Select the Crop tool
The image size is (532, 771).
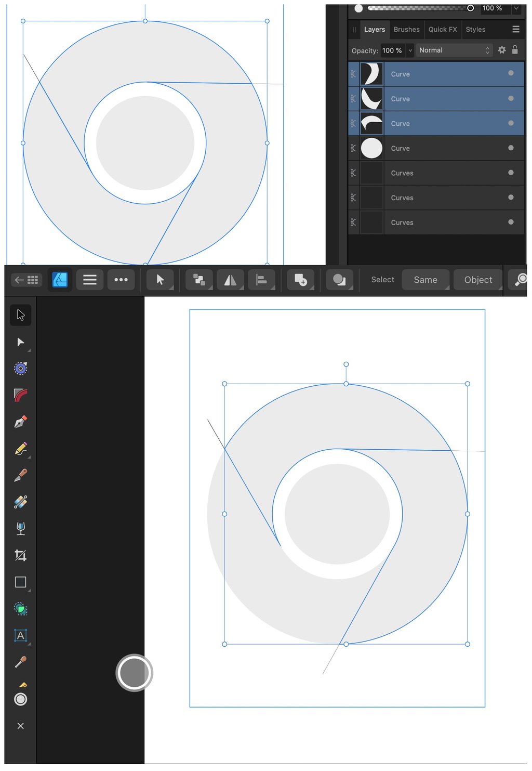(x=21, y=555)
